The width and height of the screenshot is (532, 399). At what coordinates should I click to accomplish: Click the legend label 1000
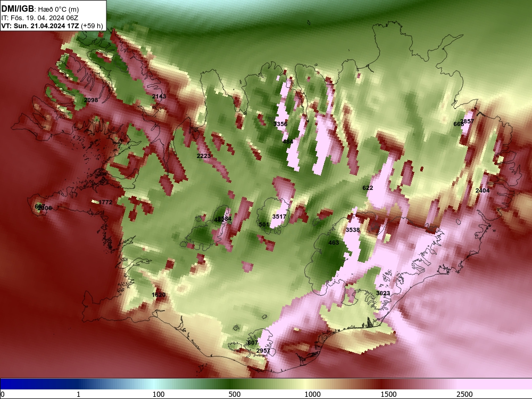312,394
